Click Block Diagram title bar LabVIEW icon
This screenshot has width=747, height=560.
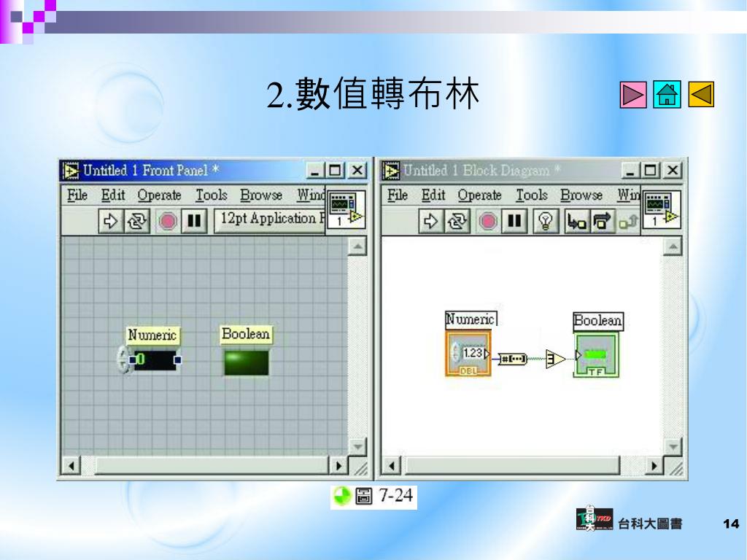(391, 171)
